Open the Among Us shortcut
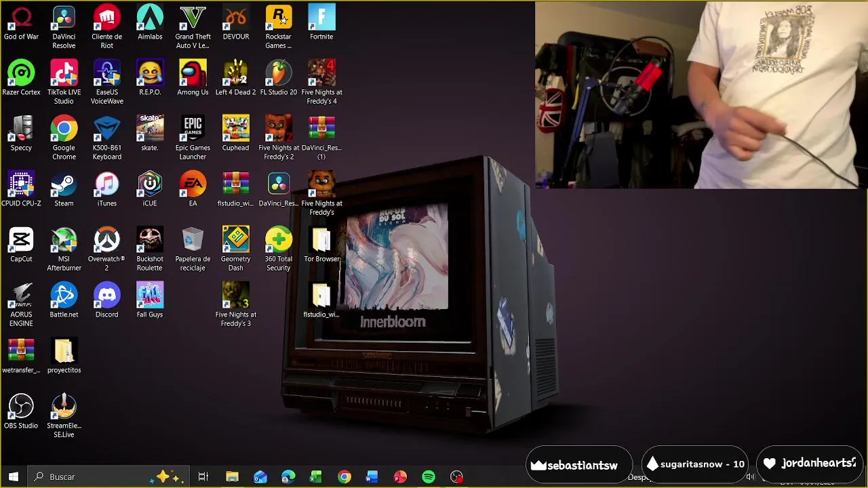This screenshot has width=868, height=488. (x=193, y=79)
